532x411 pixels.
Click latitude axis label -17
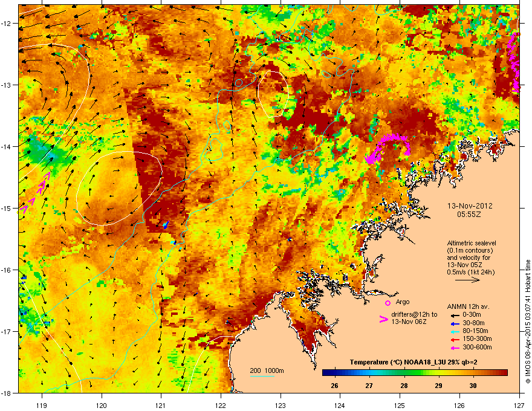pos(7,332)
